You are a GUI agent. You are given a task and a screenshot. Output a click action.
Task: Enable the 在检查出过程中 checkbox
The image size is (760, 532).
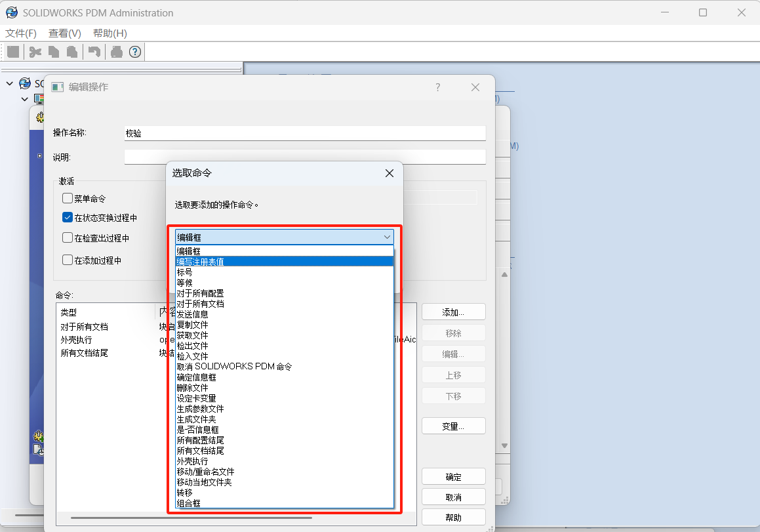pyautogui.click(x=68, y=237)
